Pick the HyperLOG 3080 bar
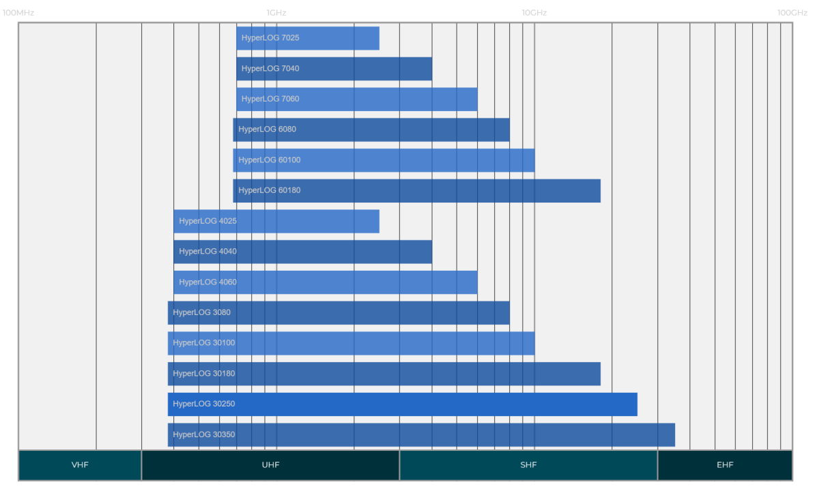Screen dimensions: 819x504 [x=339, y=313]
